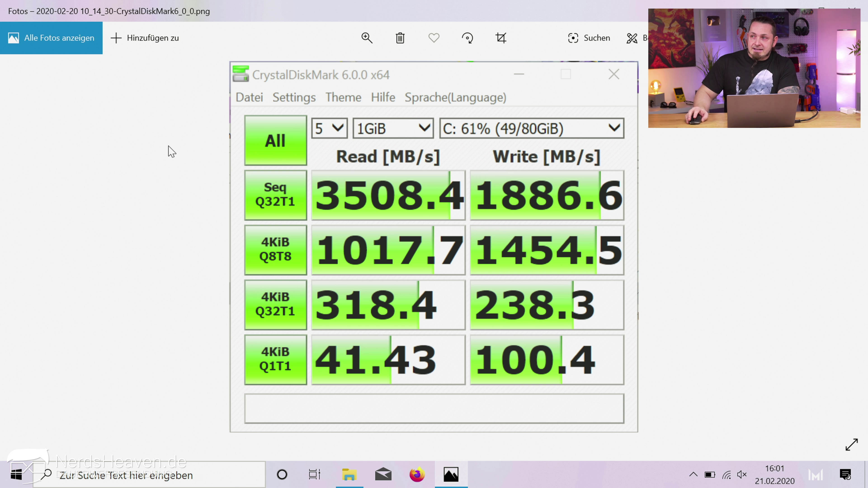Open the Datei menu in CrystalDiskMark
This screenshot has width=868, height=488.
point(249,97)
